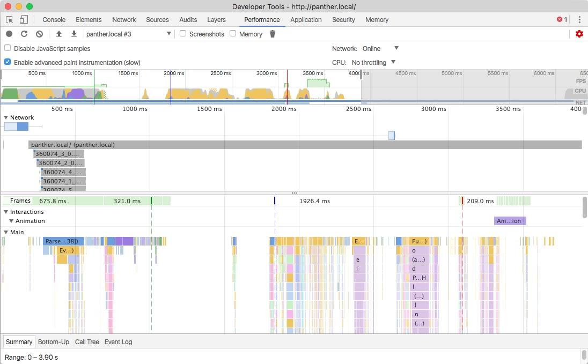Image resolution: width=588 pixels, height=364 pixels.
Task: Collapse the Interactions section
Action: click(x=6, y=212)
